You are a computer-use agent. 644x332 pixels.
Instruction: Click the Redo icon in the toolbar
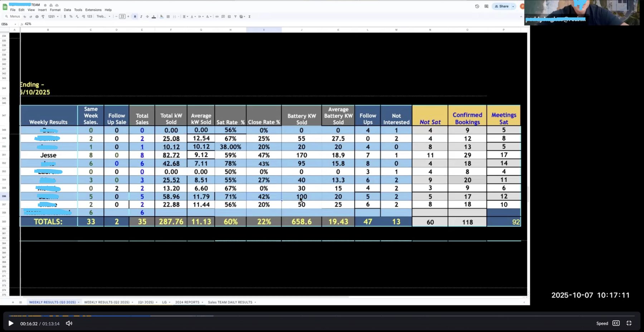pos(31,16)
